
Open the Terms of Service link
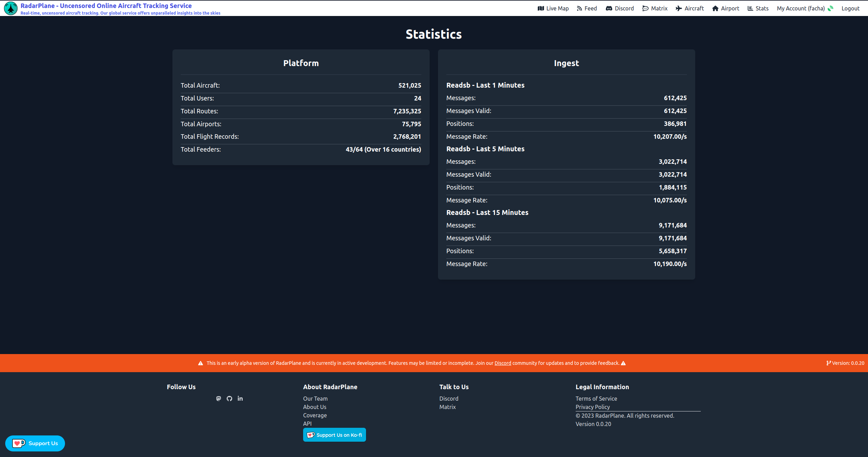click(x=596, y=399)
